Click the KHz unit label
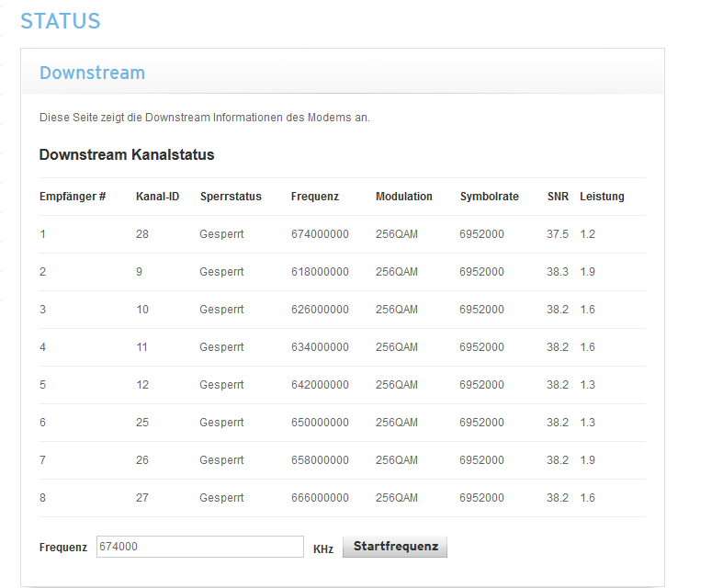The image size is (723, 588). click(323, 549)
